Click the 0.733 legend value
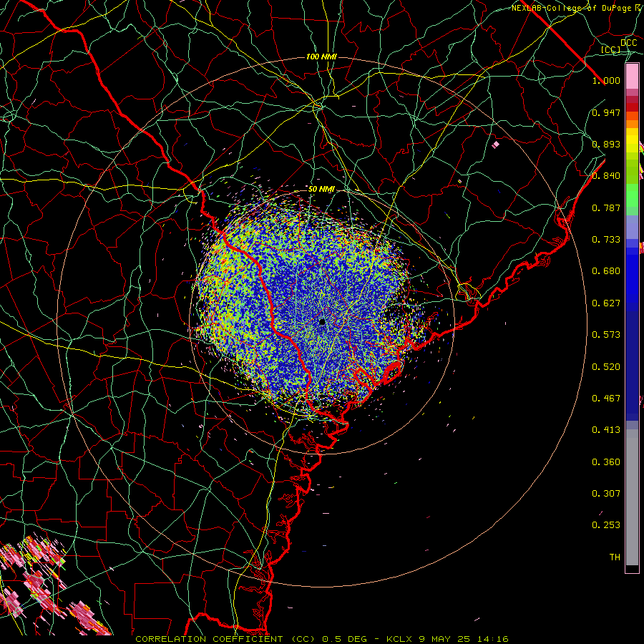This screenshot has width=644, height=644. (x=606, y=240)
